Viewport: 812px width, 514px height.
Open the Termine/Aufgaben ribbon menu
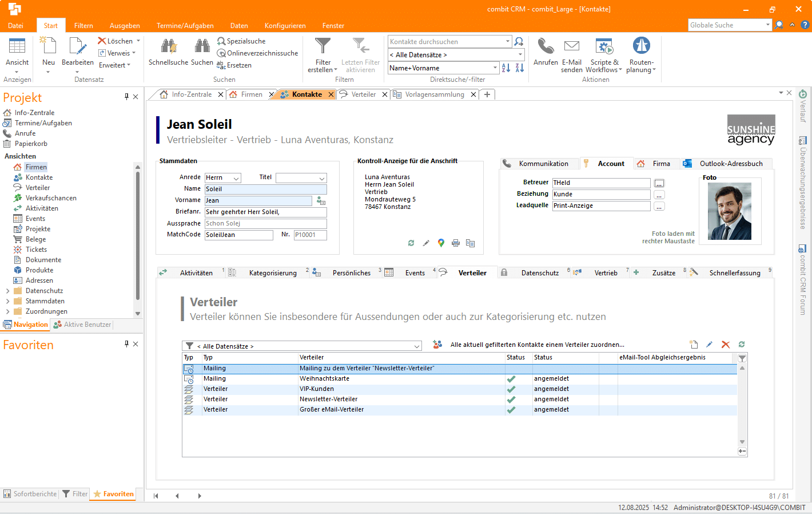[x=185, y=26]
